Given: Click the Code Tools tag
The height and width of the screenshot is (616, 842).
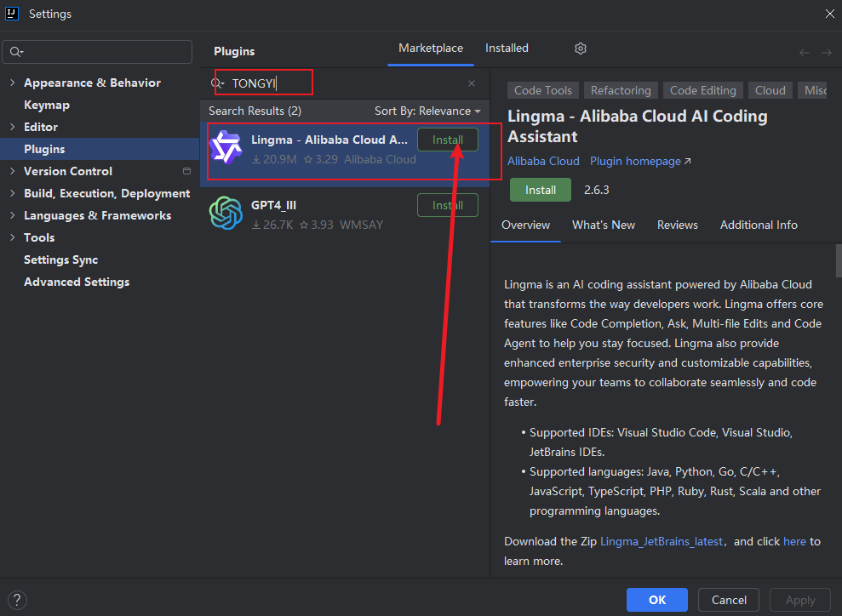Looking at the screenshot, I should (543, 90).
